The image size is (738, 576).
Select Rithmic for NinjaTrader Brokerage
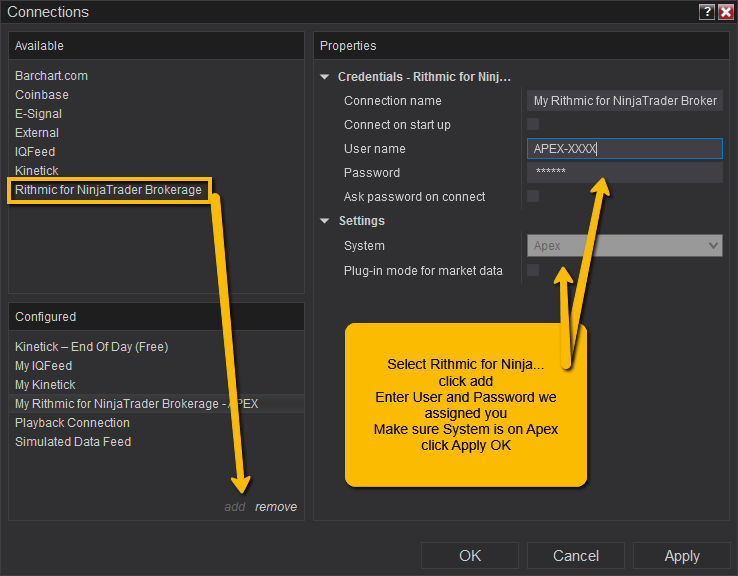[109, 190]
